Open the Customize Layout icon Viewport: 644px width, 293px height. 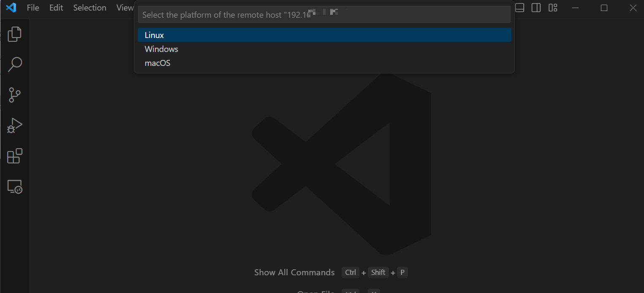point(553,8)
